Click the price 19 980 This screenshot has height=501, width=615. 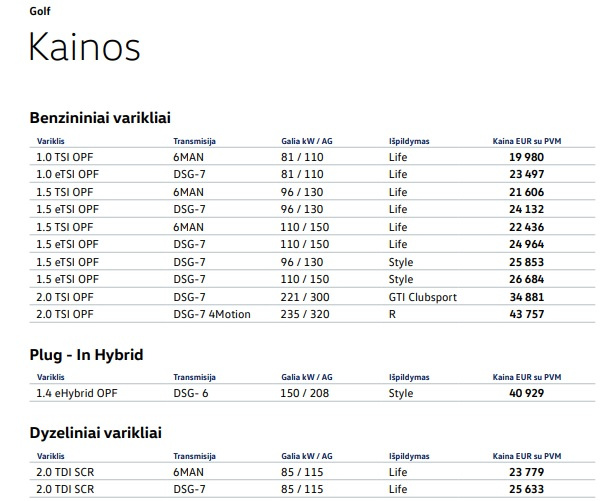pyautogui.click(x=526, y=157)
